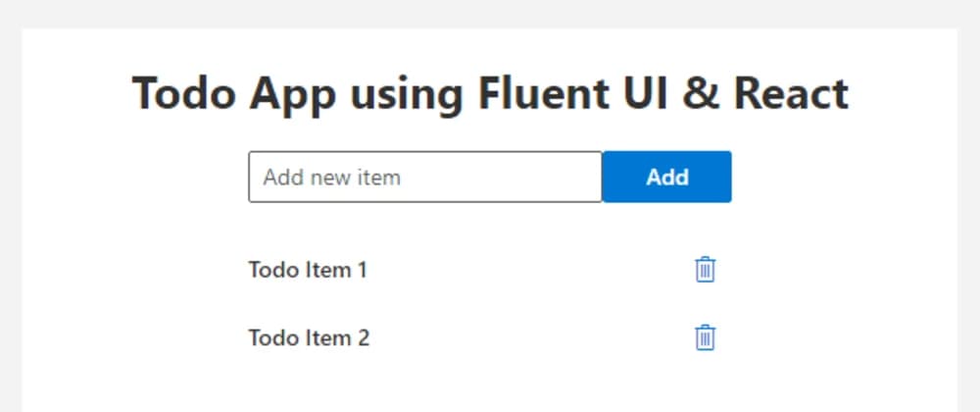This screenshot has height=412, width=980.
Task: Click the trash can beside Todo Item 2
Action: pyautogui.click(x=705, y=337)
